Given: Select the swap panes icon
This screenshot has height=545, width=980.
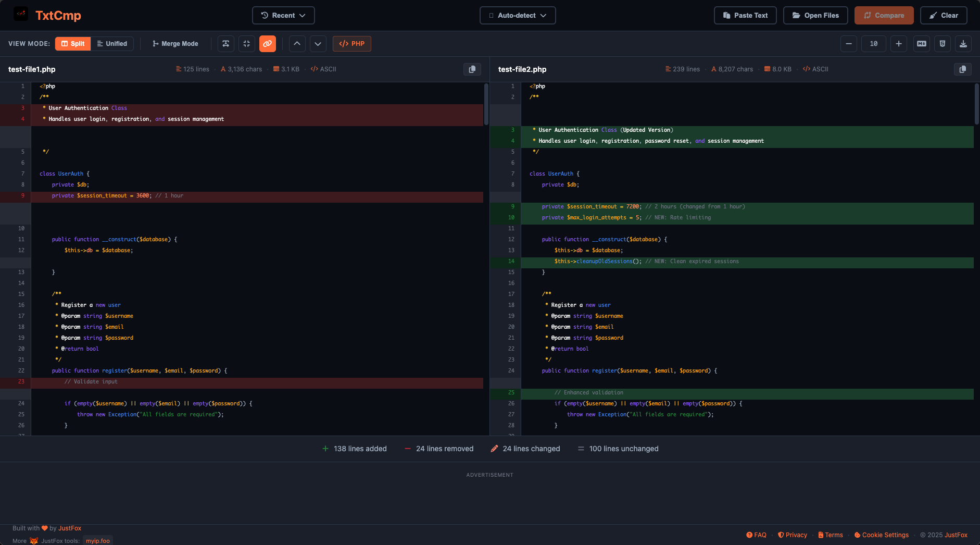Looking at the screenshot, I should pos(225,44).
